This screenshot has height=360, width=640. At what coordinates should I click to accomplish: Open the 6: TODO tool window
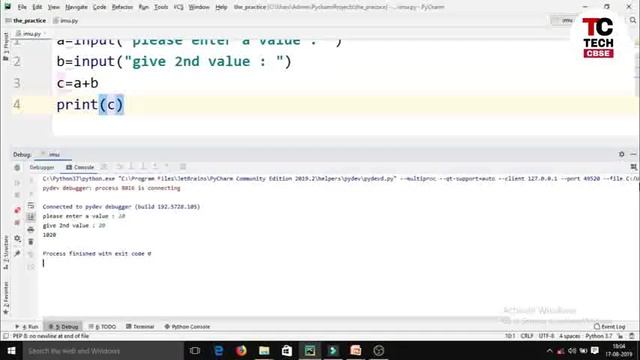pos(102,327)
